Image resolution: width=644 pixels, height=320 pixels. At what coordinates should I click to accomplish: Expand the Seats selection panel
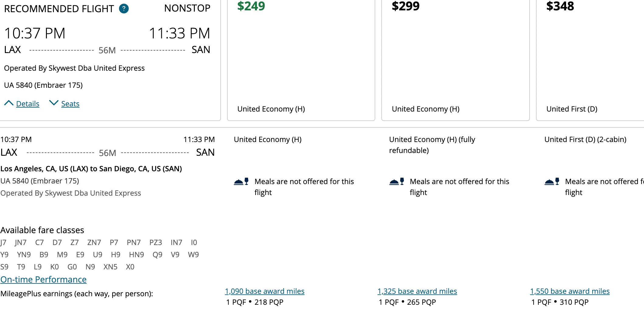(70, 104)
